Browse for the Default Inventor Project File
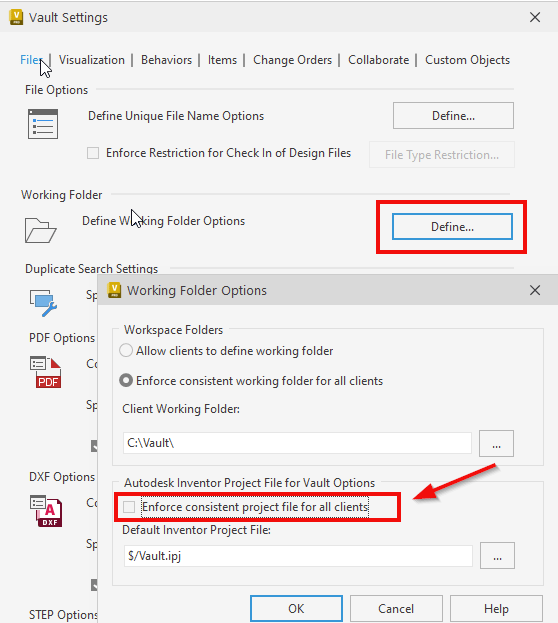The height and width of the screenshot is (623, 558). click(x=497, y=555)
